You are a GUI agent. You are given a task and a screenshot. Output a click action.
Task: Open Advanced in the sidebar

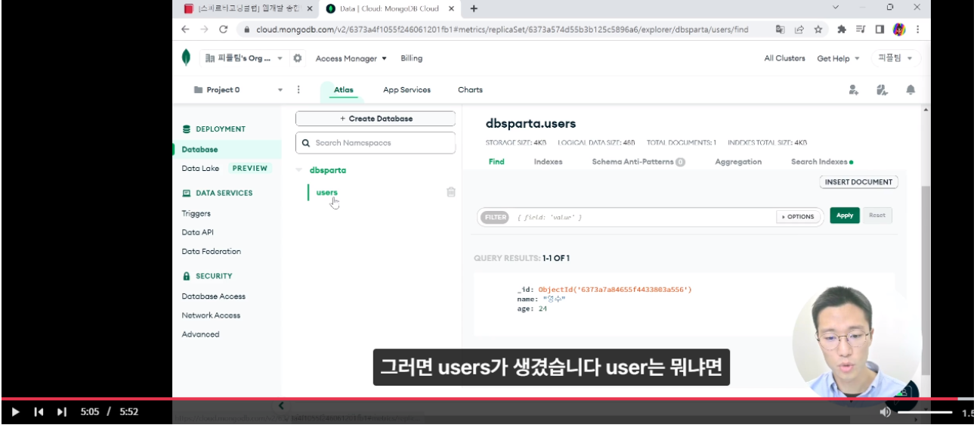coord(200,334)
